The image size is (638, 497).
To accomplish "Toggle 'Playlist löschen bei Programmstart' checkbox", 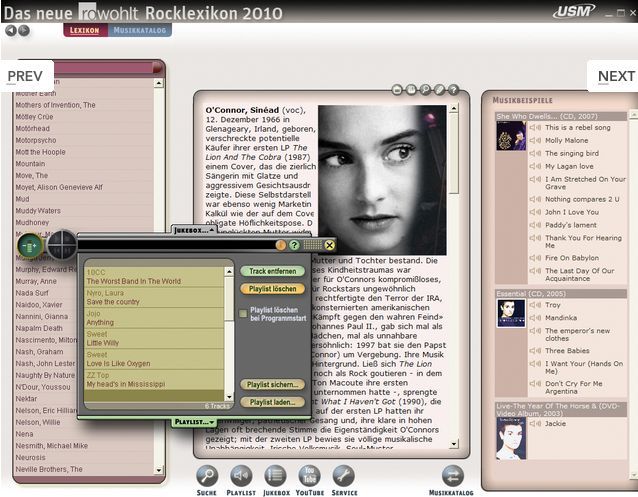I will coord(243,313).
